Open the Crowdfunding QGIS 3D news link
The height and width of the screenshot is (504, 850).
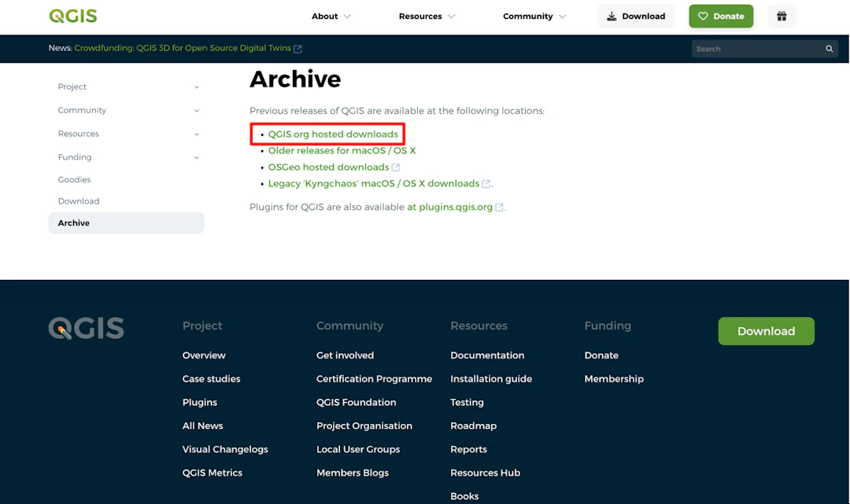[x=183, y=48]
